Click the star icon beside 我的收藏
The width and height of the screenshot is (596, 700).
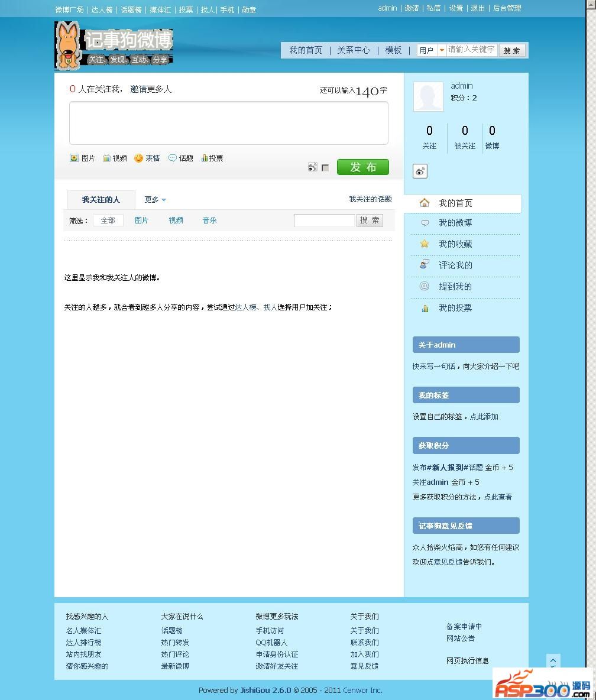point(425,244)
